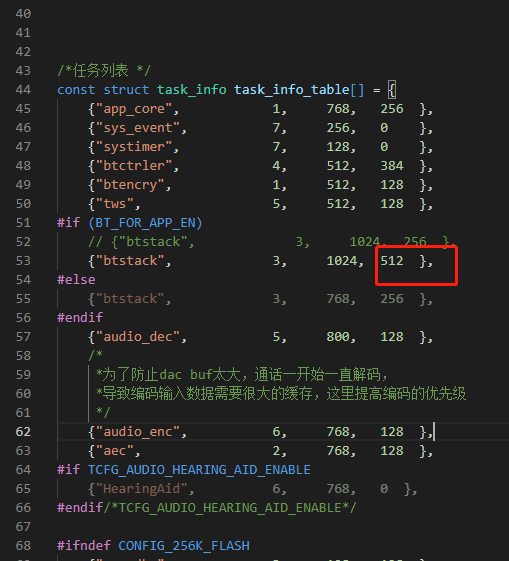Click the commented-out btstack line
The width and height of the screenshot is (509, 561).
click(x=272, y=242)
